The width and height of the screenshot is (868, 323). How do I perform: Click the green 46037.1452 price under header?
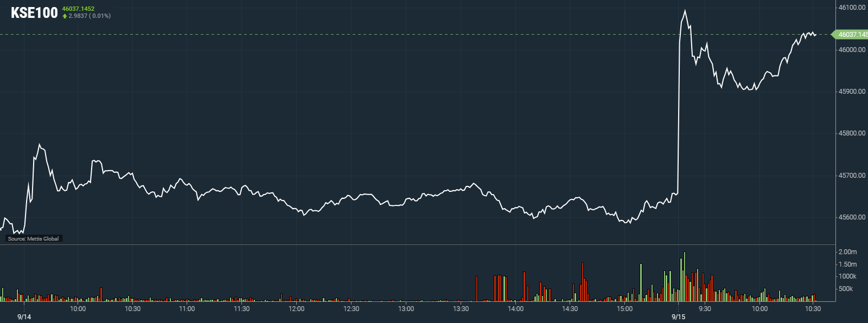[x=78, y=9]
